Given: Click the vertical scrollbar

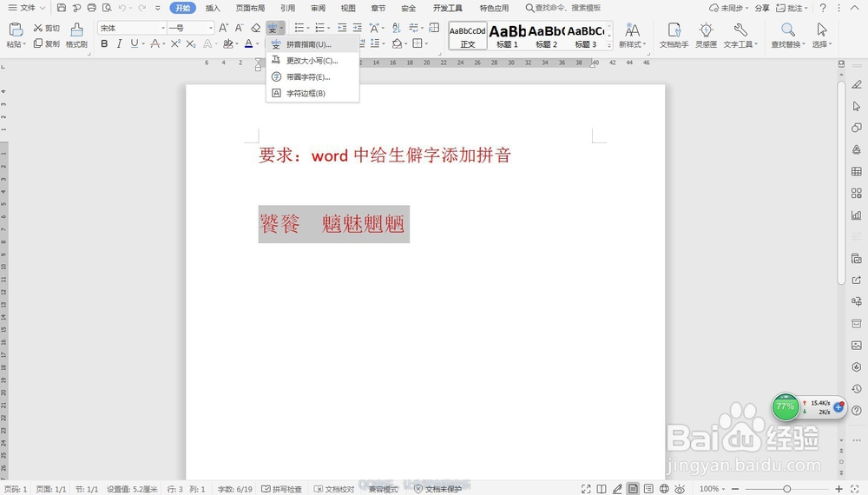Looking at the screenshot, I should pyautogui.click(x=841, y=182).
